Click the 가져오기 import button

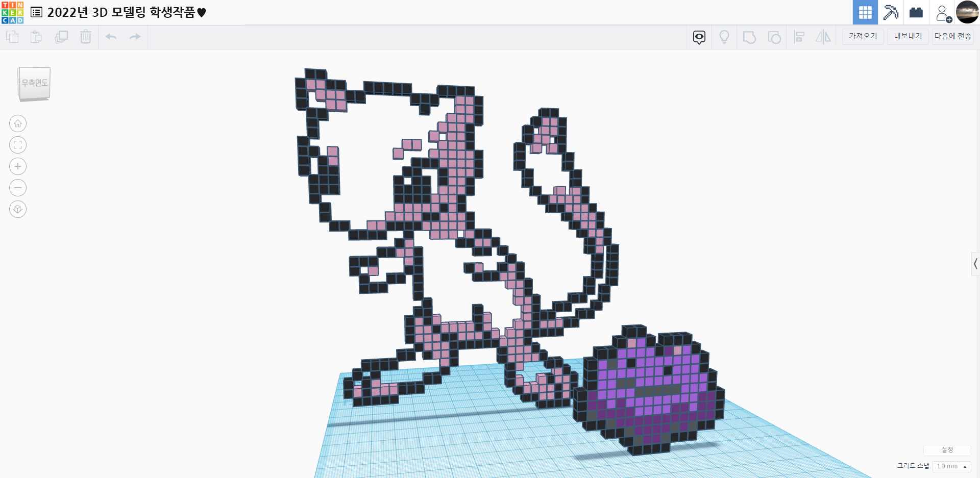[863, 36]
